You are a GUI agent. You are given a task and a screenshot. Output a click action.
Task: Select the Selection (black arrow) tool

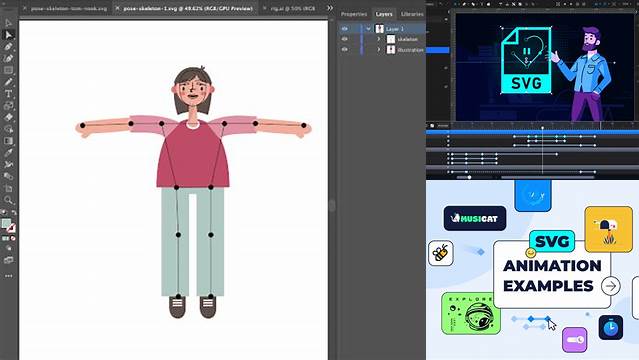click(9, 23)
